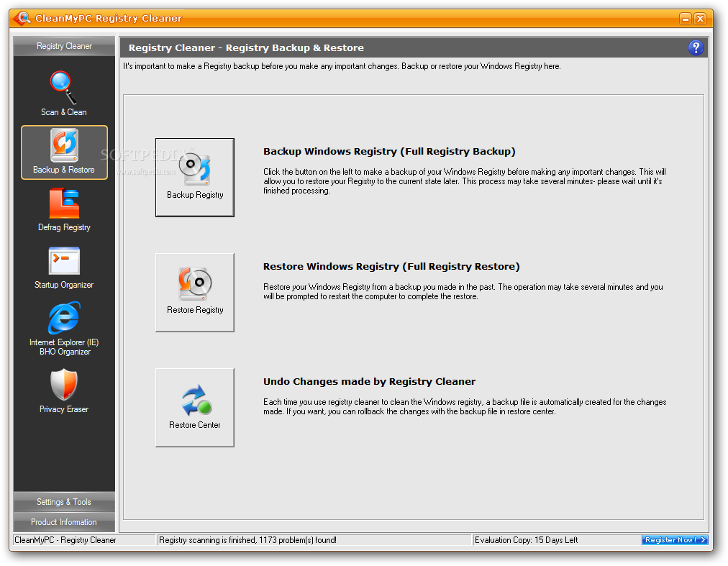This screenshot has height=566, width=728.
Task: Click 'Undo Changes made by Registry Cleaner' heading
Action: [x=369, y=382]
